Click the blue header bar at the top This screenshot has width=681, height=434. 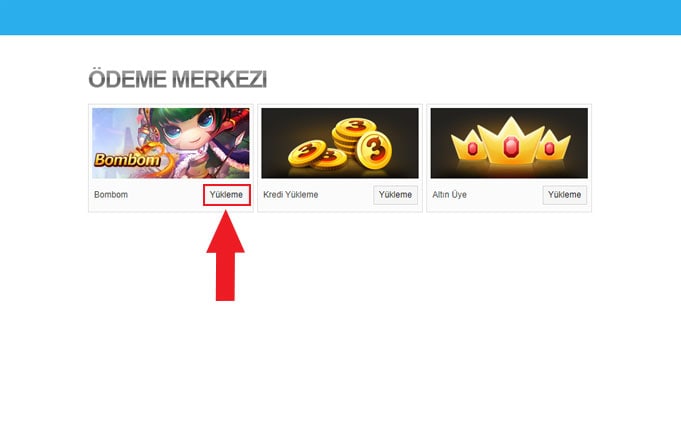pyautogui.click(x=340, y=17)
